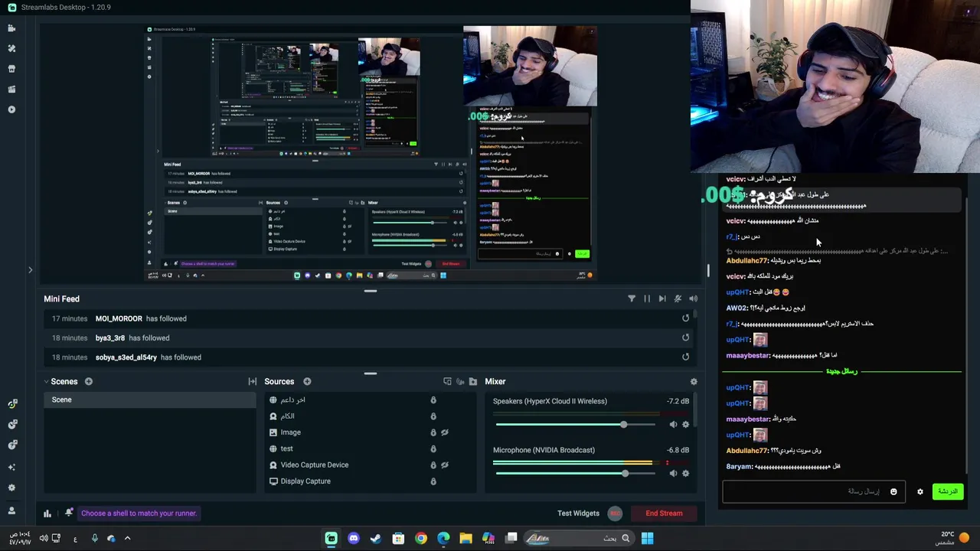Start recording with the REC button
The width and height of the screenshot is (980, 551).
615,514
